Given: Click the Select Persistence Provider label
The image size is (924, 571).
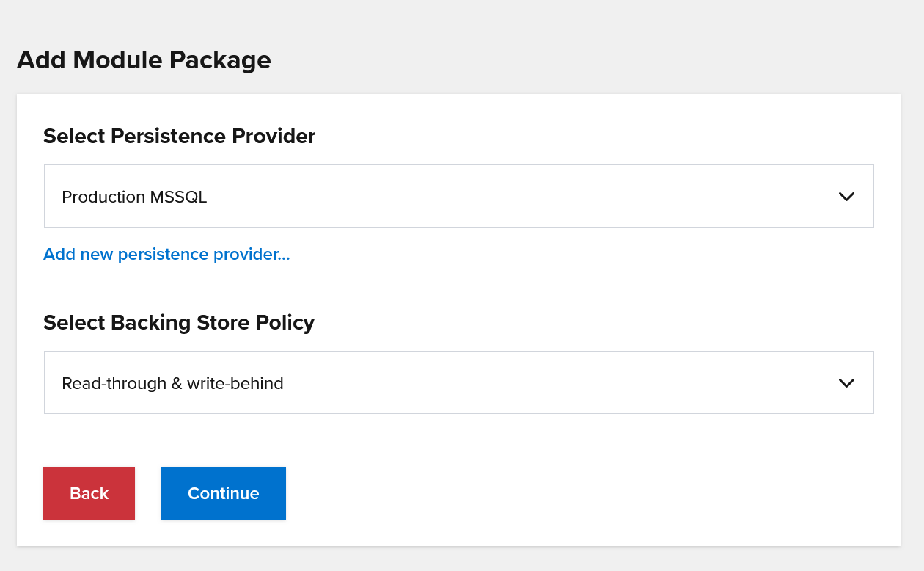Looking at the screenshot, I should (180, 136).
